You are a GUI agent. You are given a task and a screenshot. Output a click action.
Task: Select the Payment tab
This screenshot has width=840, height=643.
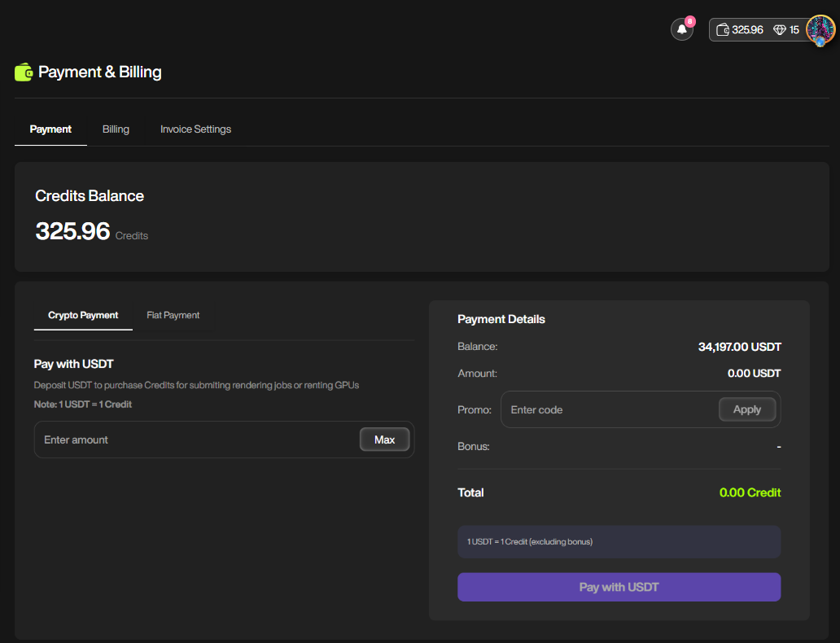(x=50, y=129)
